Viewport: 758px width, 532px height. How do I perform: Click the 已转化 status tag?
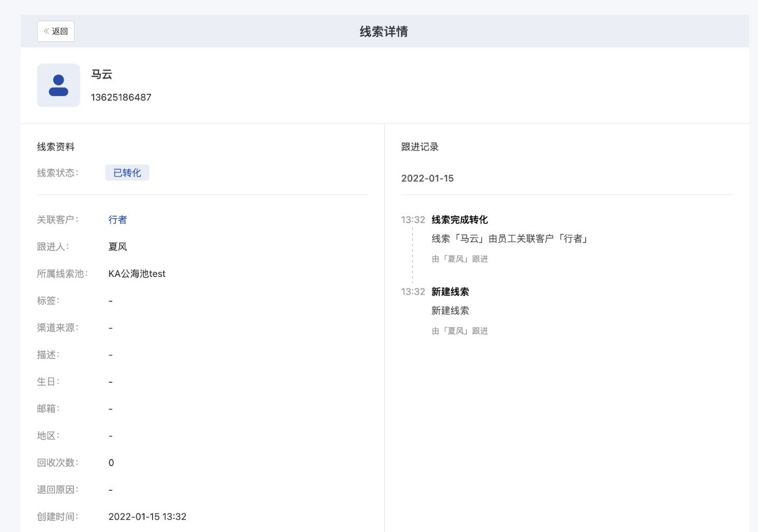point(127,173)
